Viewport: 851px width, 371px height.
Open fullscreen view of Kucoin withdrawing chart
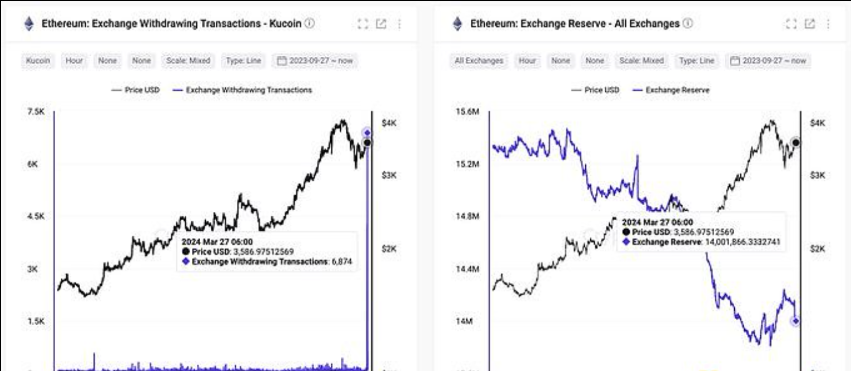click(363, 24)
